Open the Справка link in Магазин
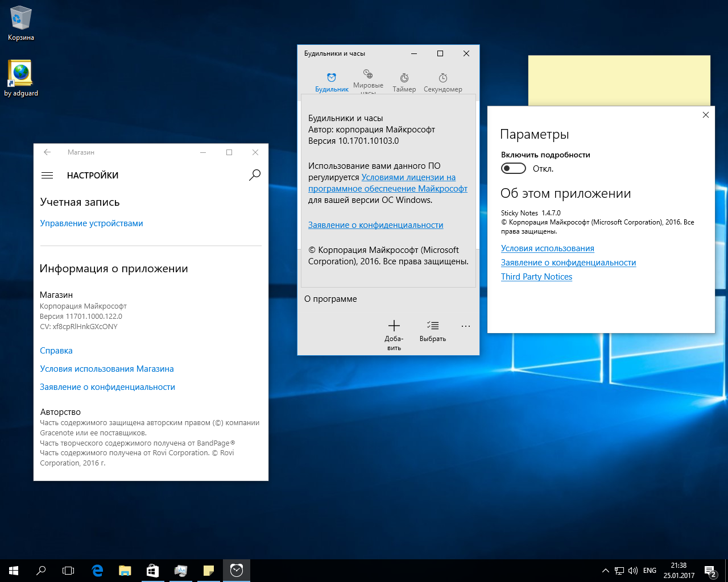Viewport: 728px width, 582px height. coord(56,351)
